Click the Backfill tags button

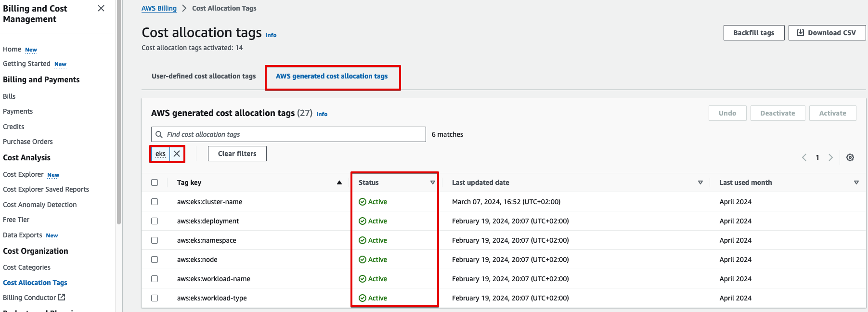coord(753,33)
